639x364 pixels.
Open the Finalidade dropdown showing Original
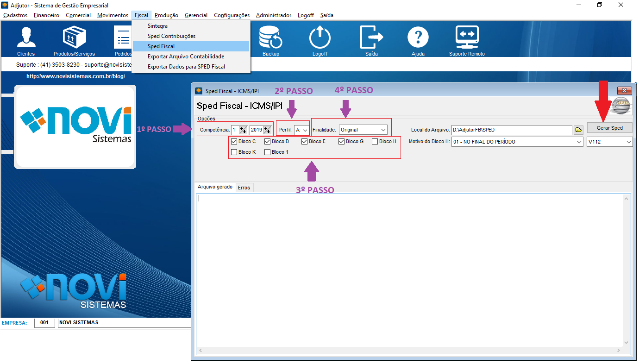[x=363, y=130]
